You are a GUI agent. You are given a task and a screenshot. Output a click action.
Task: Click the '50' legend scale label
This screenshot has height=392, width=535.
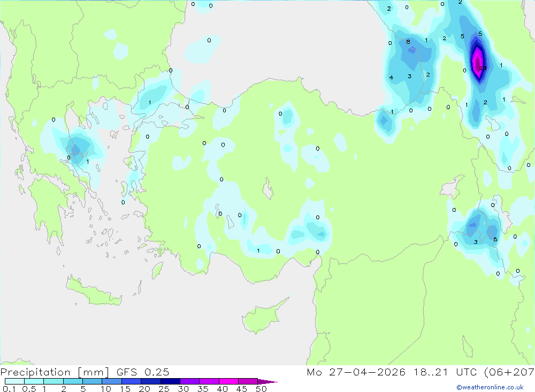[x=262, y=389]
